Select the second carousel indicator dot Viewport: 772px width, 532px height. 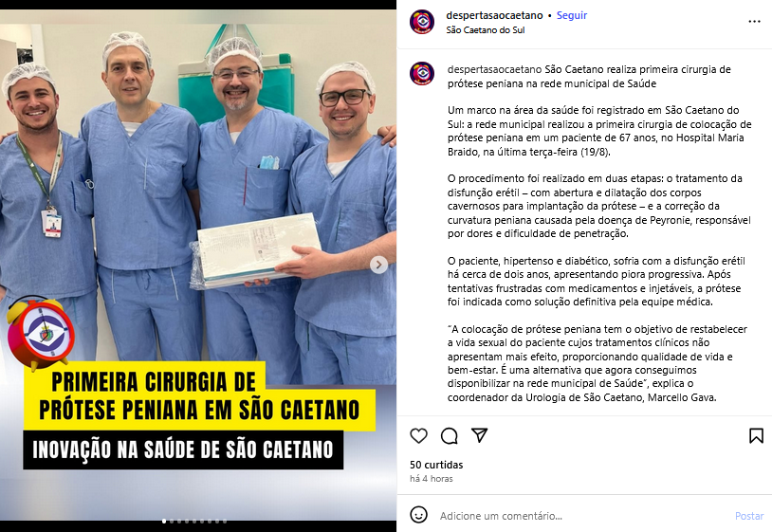click(x=172, y=522)
